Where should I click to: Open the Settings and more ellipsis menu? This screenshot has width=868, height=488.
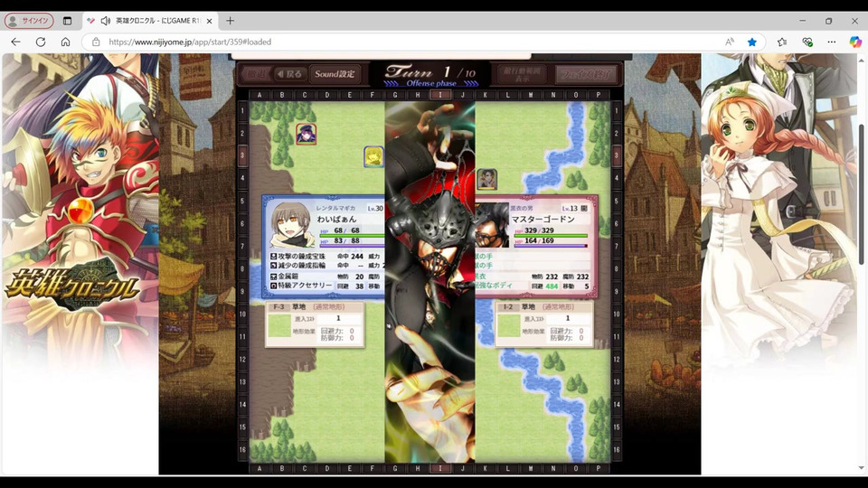click(x=832, y=42)
